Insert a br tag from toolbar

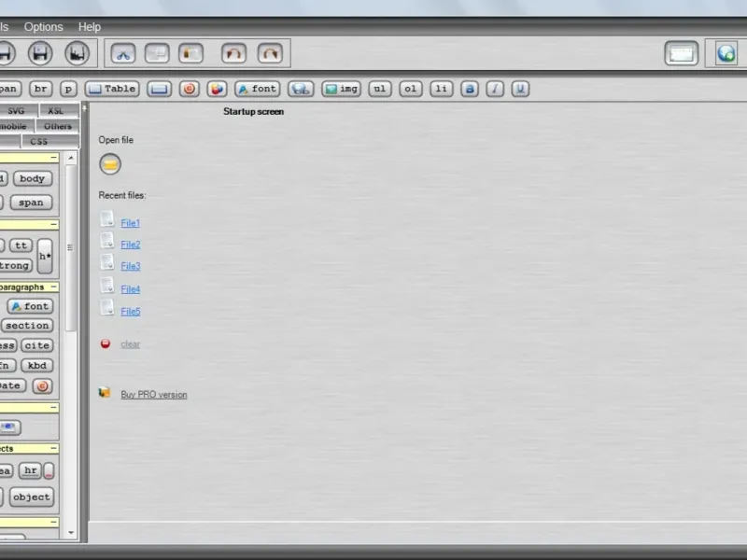point(40,89)
